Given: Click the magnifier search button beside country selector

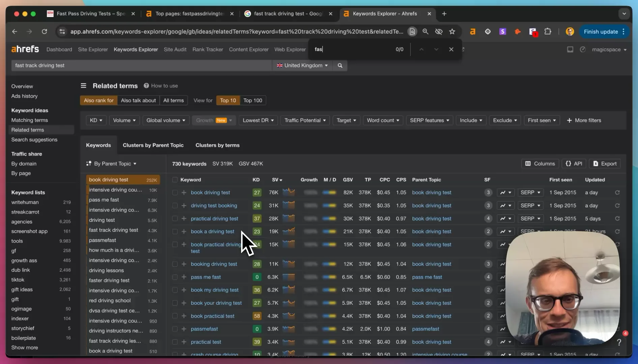Looking at the screenshot, I should [340, 65].
